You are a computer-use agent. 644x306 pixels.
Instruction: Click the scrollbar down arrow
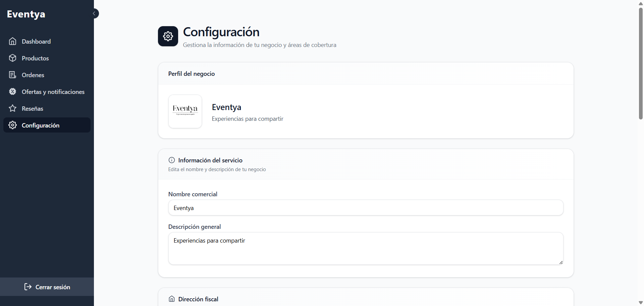pyautogui.click(x=641, y=303)
